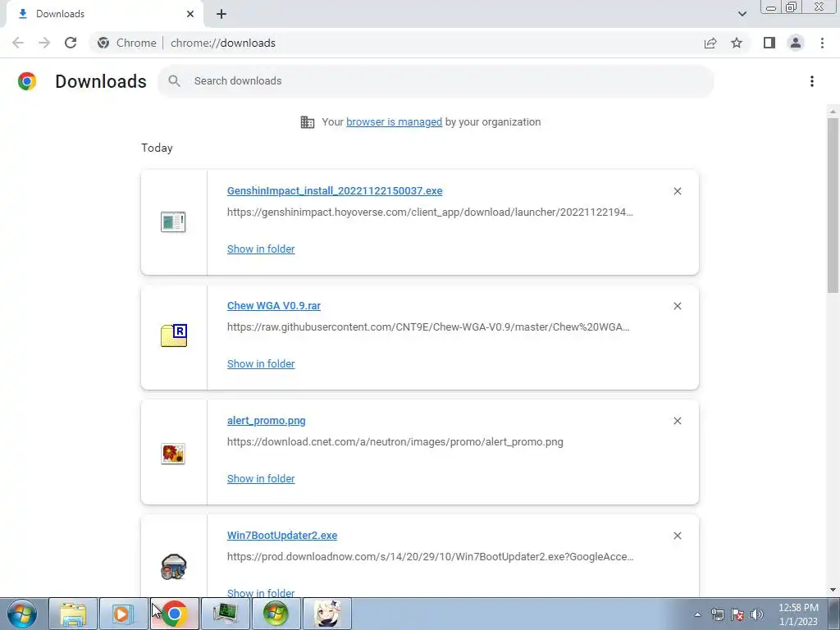Click the search magnifier icon
This screenshot has height=630, width=840.
[174, 81]
